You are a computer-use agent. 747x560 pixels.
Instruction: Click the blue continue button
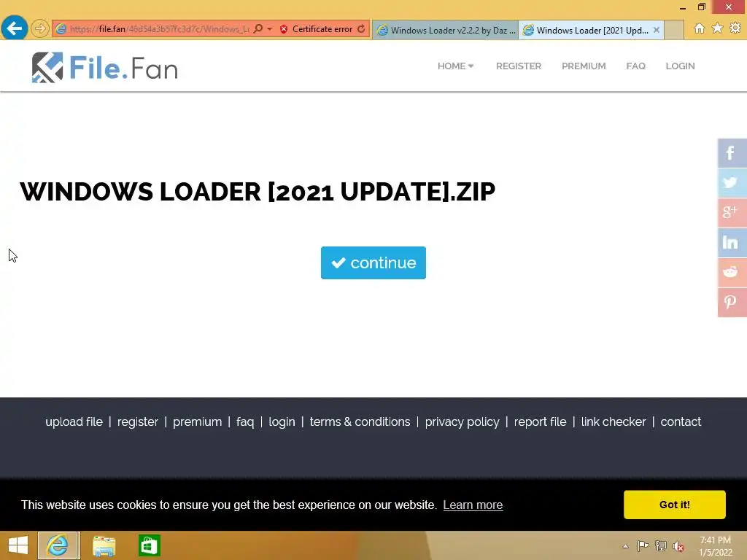coord(373,262)
